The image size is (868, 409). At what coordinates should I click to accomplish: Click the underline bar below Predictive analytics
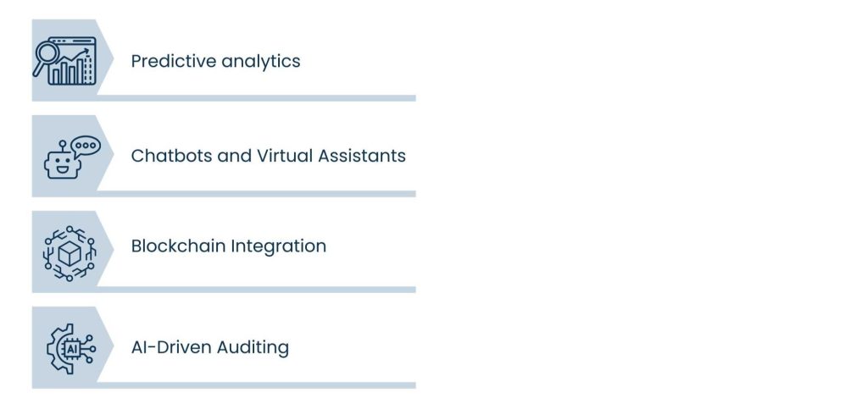254,98
